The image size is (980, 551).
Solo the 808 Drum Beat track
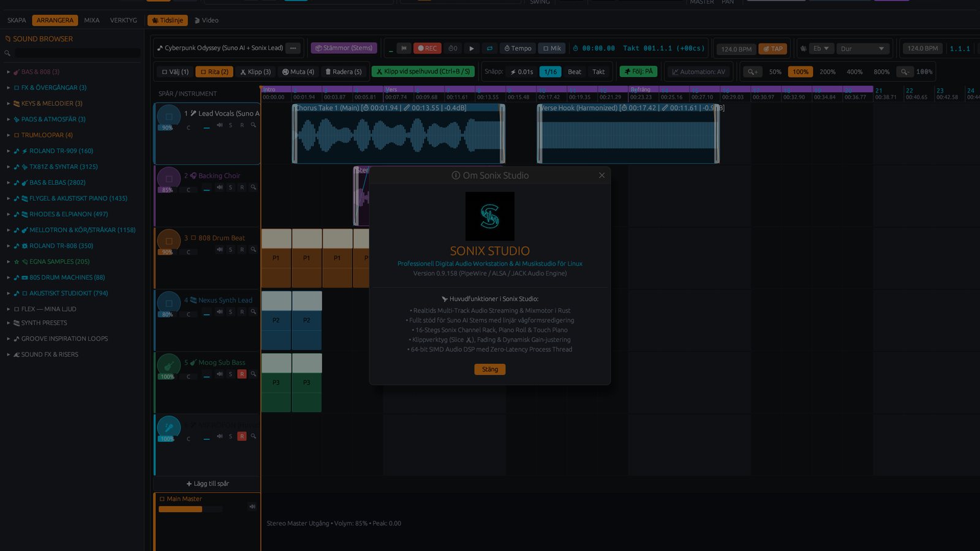230,250
